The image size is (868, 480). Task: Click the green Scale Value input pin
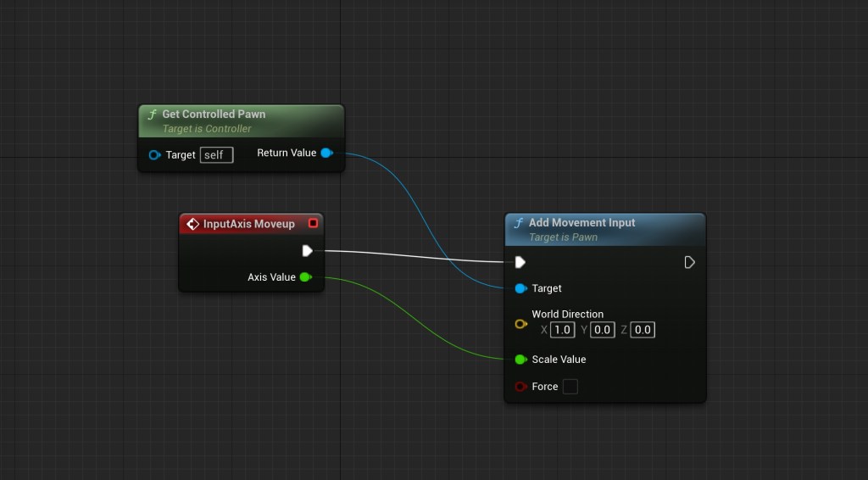(x=520, y=360)
